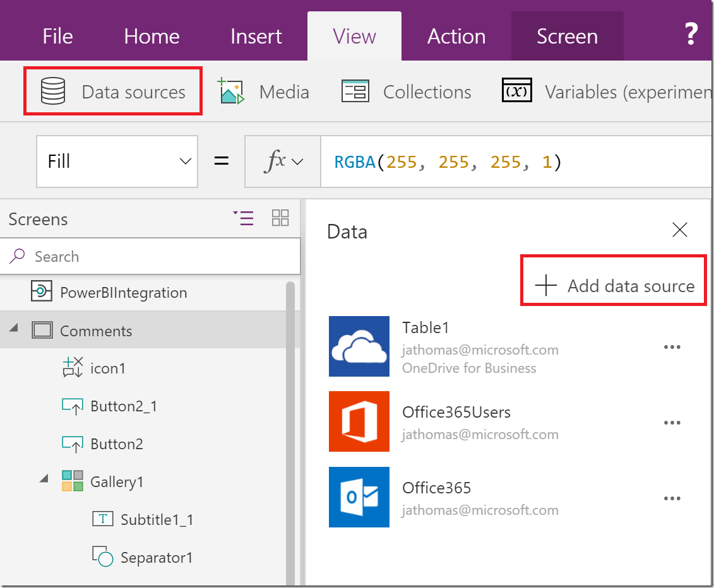714x588 pixels.
Task: Click the Search box in Screens pane
Action: (x=150, y=257)
